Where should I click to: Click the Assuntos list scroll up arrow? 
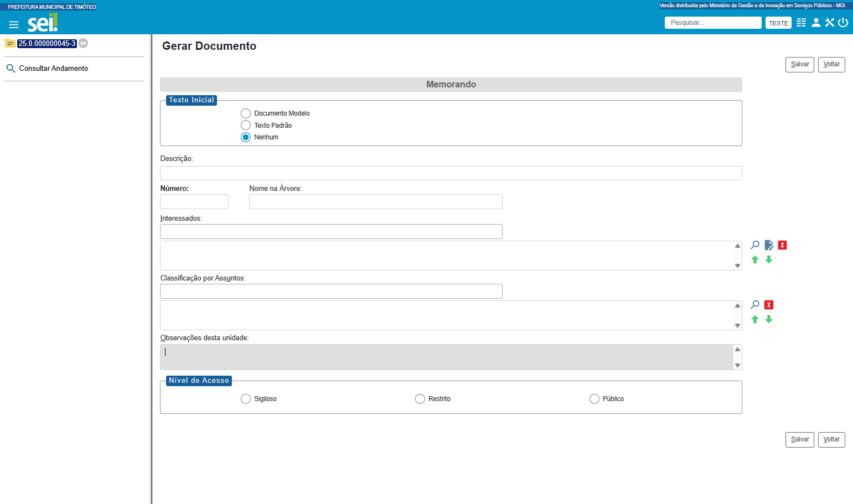[737, 305]
